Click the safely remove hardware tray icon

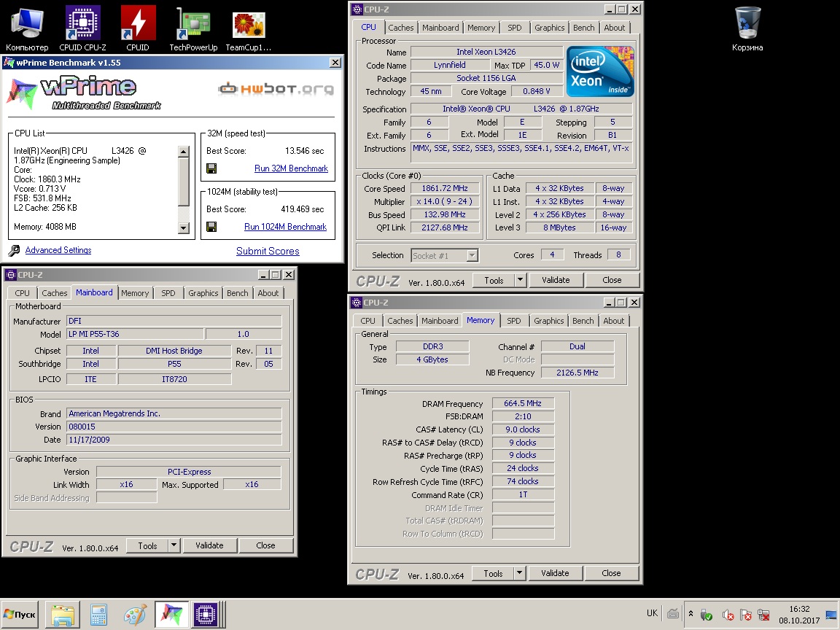707,615
